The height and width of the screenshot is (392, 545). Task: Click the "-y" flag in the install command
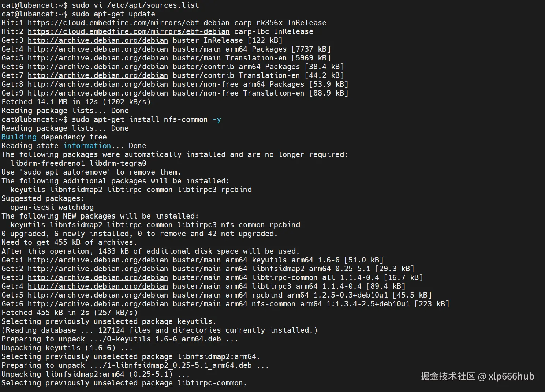click(x=217, y=119)
